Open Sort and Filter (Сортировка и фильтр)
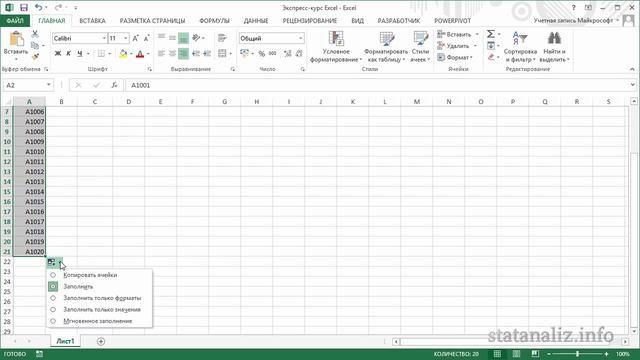Viewport: 640px width, 360px height. pos(520,47)
